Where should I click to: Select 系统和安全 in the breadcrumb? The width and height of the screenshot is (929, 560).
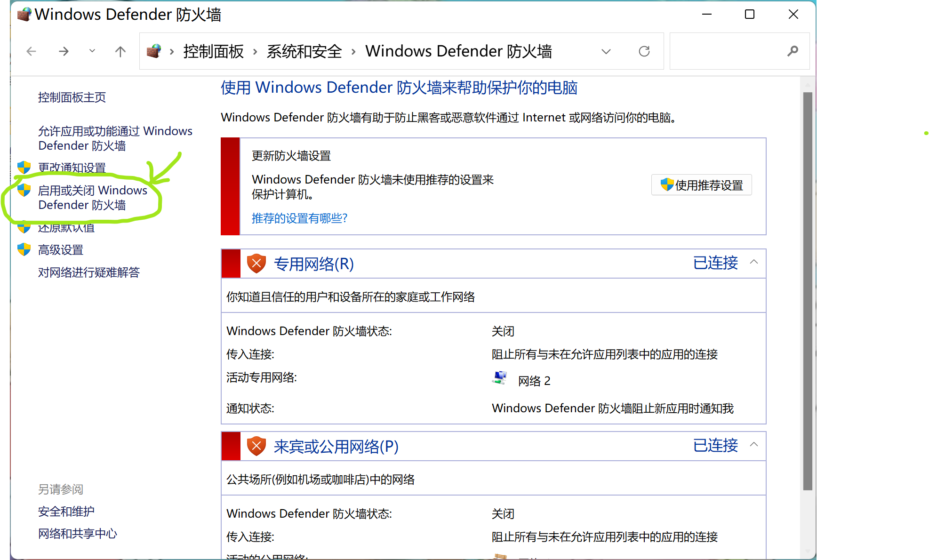(x=304, y=51)
